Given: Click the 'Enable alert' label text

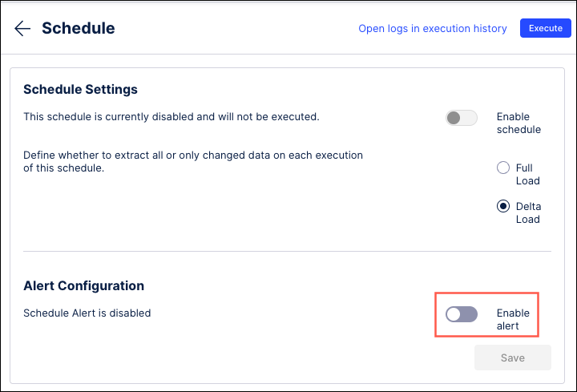Looking at the screenshot, I should pos(513,319).
